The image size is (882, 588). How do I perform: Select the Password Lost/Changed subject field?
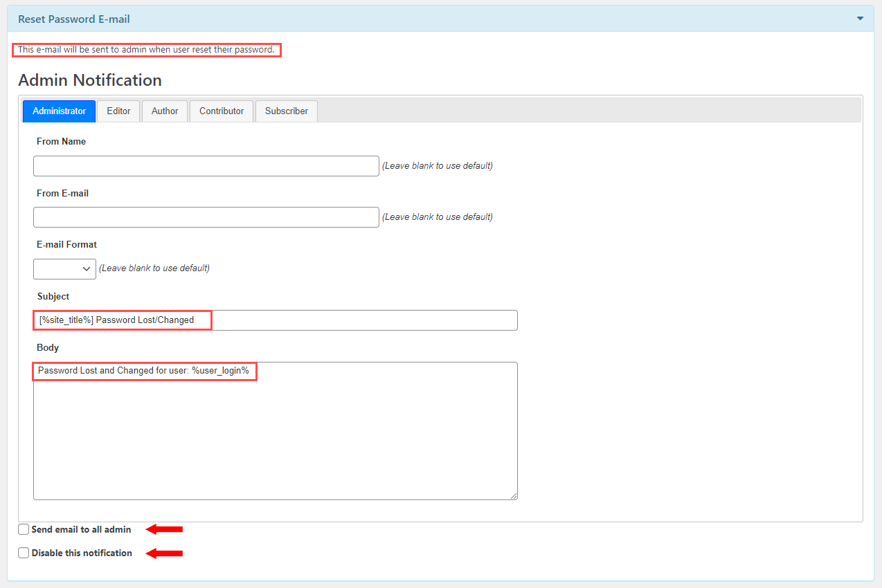click(275, 320)
